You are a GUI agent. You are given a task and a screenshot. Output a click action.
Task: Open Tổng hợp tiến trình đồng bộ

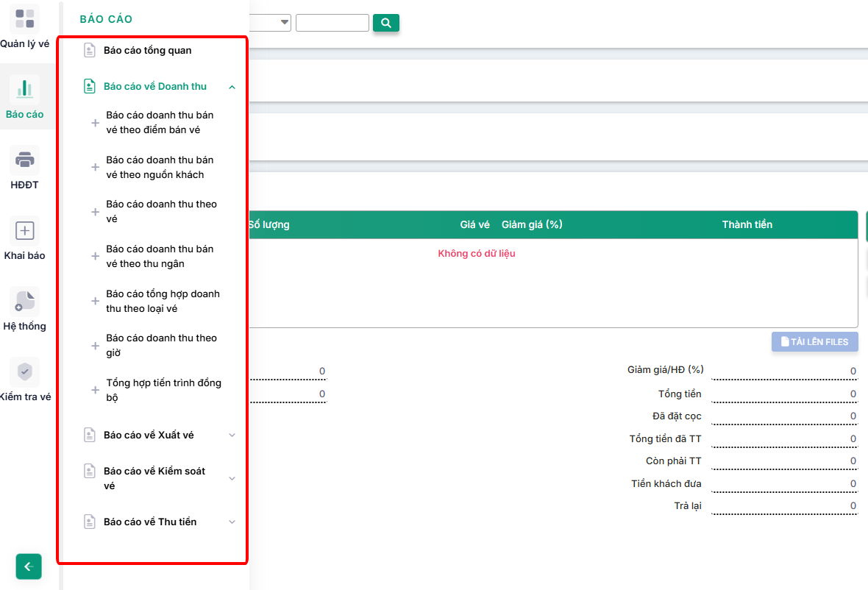pyautogui.click(x=163, y=390)
